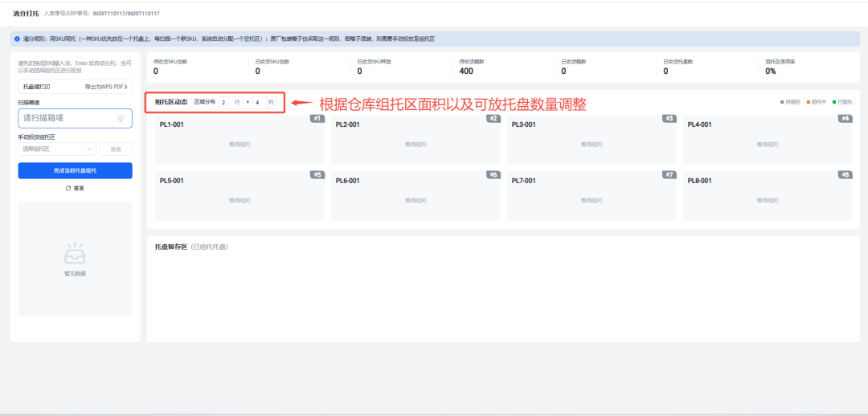
Task: Click the #5 badge on PL5-001
Action: (317, 175)
